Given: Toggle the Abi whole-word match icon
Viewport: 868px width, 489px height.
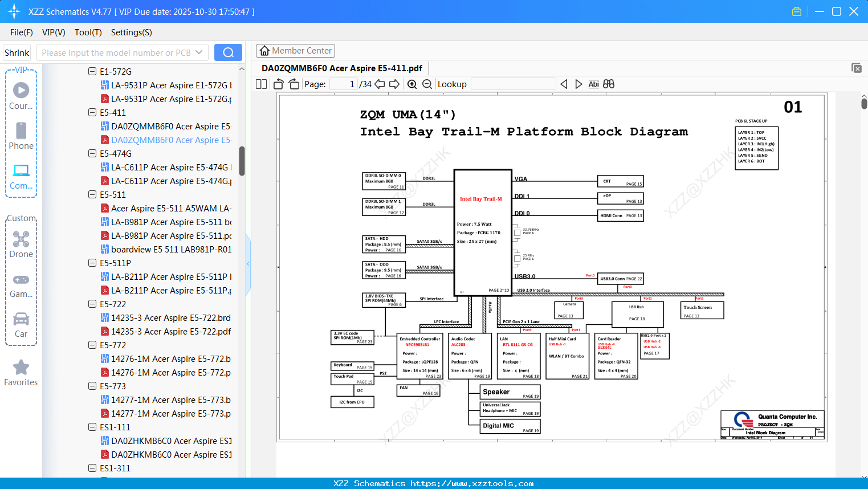Looking at the screenshot, I should [594, 84].
